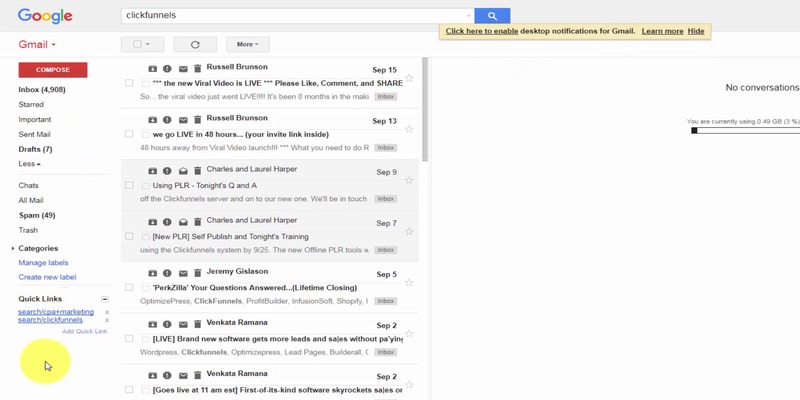Collapse the sidebar with Less
This screenshot has width=800, height=400.
[29, 164]
